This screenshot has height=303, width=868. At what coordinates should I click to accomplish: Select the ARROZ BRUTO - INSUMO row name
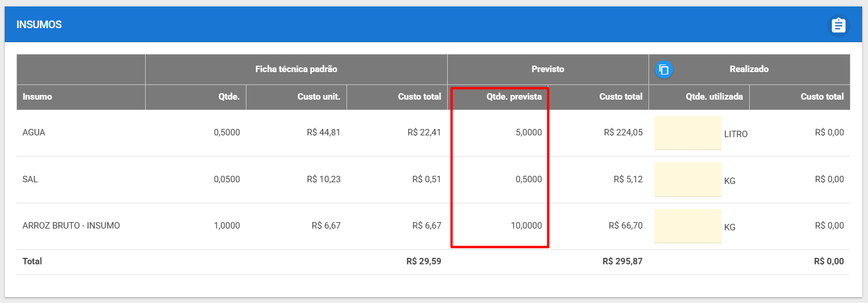[71, 226]
